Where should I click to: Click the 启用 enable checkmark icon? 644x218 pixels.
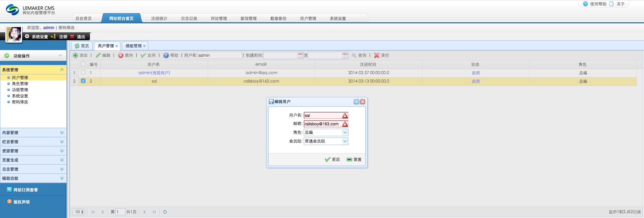click(143, 55)
